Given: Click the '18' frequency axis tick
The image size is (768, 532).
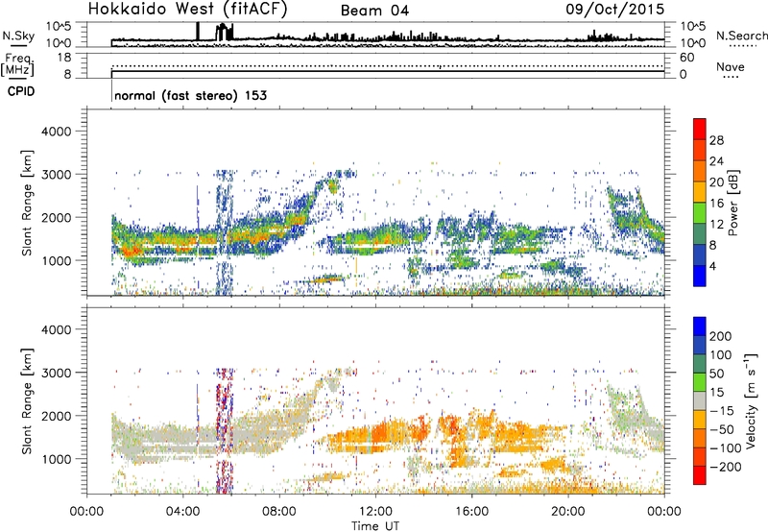Looking at the screenshot, I should point(64,58).
